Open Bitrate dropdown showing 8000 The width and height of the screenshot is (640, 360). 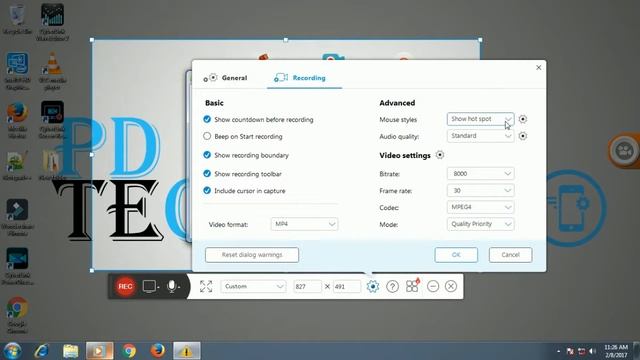pos(480,174)
